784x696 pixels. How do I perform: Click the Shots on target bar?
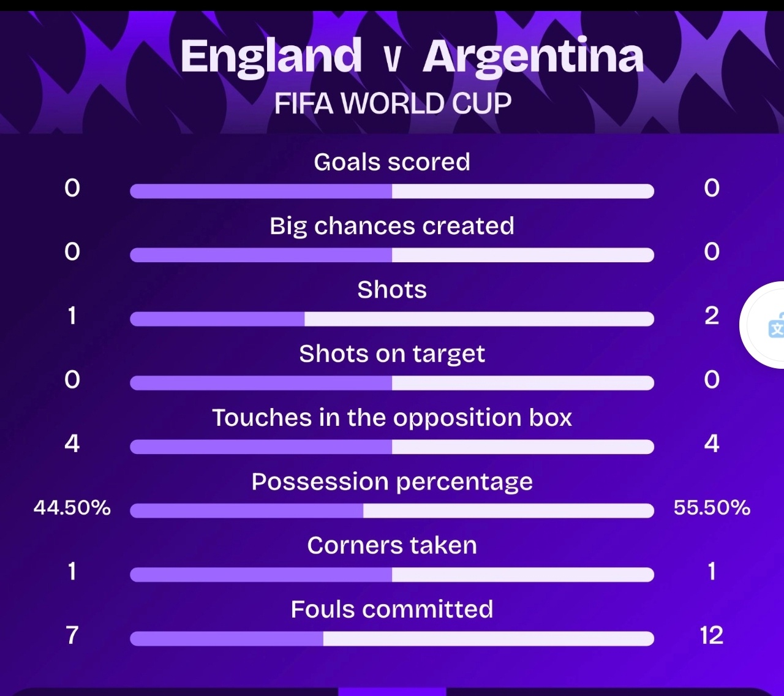[392, 383]
